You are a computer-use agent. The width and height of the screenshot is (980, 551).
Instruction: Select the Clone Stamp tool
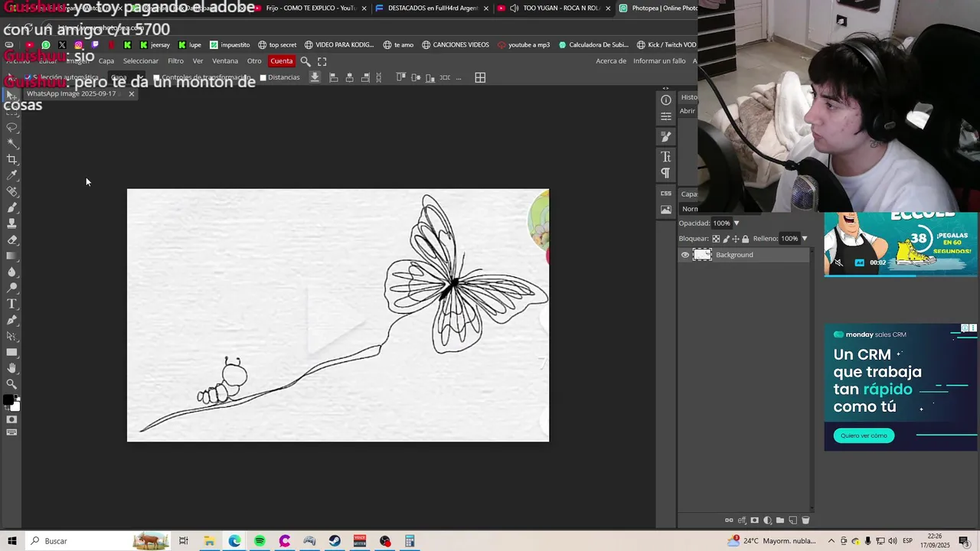point(12,223)
